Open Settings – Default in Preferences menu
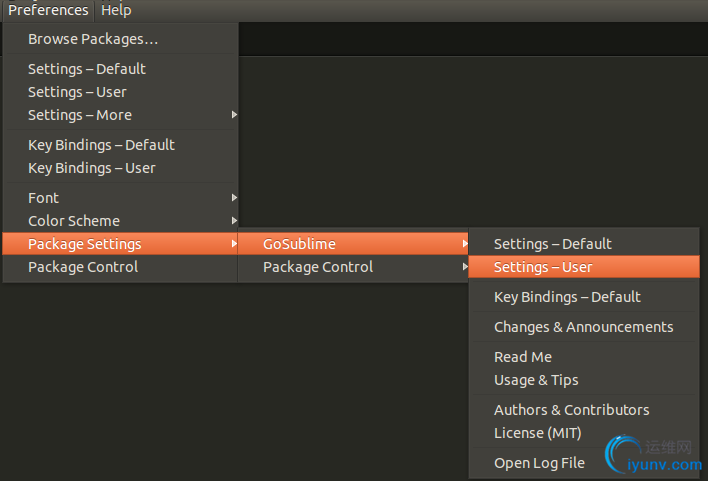 (x=121, y=69)
